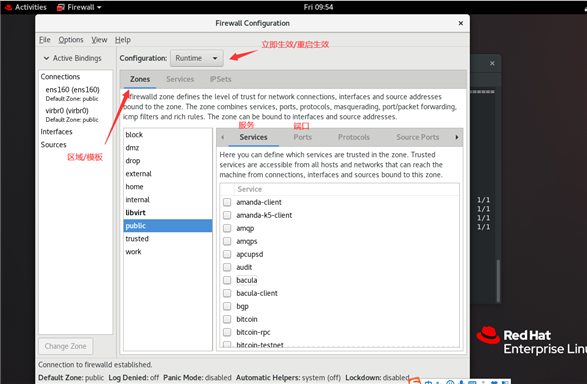Click the Change Zone button
This screenshot has width=587, height=384.
[66, 346]
